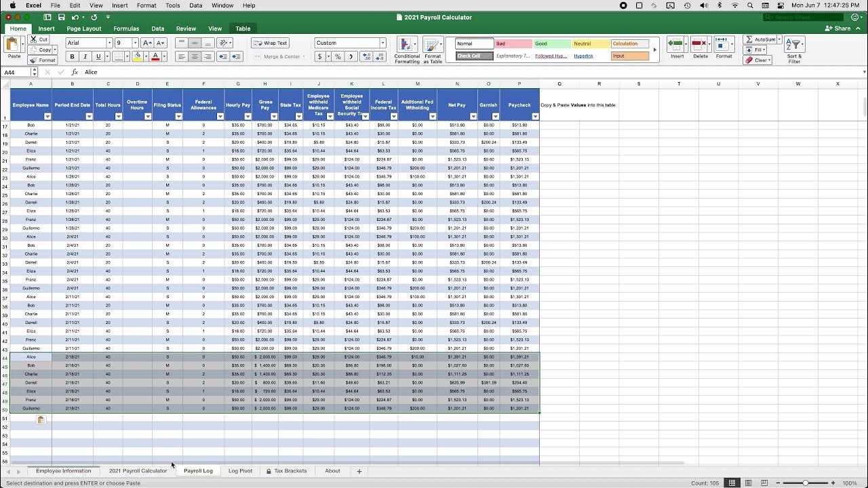Open the Table ribbon tab
Screen dimensions: 868x488
pos(243,28)
